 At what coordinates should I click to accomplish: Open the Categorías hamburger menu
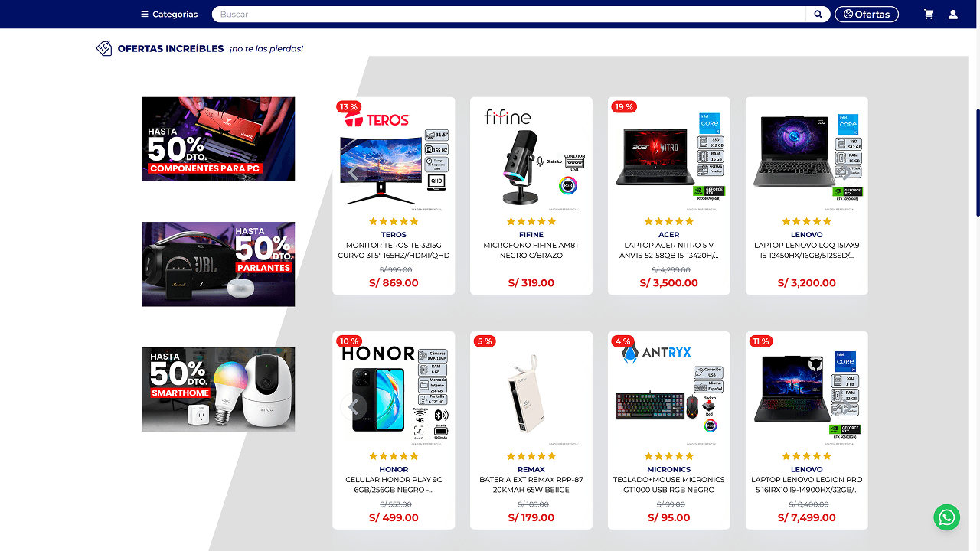point(168,15)
